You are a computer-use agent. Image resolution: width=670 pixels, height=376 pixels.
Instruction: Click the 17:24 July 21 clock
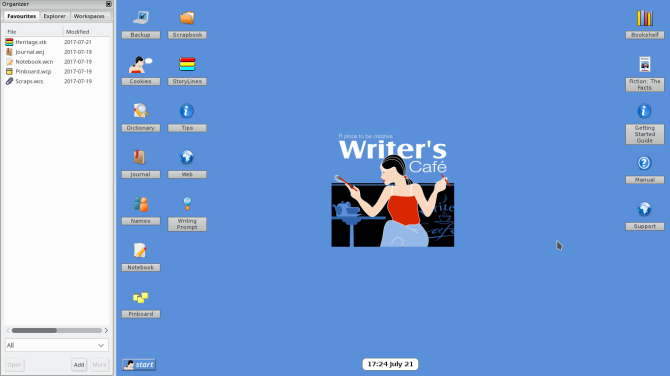[390, 364]
